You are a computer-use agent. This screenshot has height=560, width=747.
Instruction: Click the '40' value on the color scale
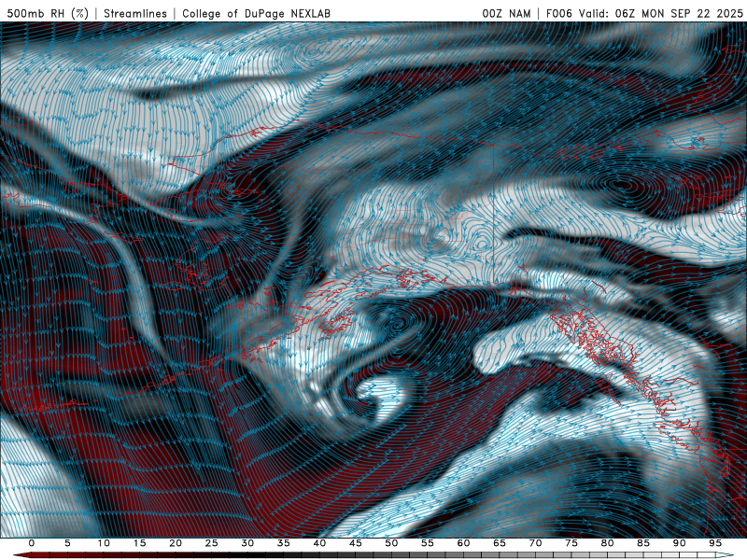[319, 543]
